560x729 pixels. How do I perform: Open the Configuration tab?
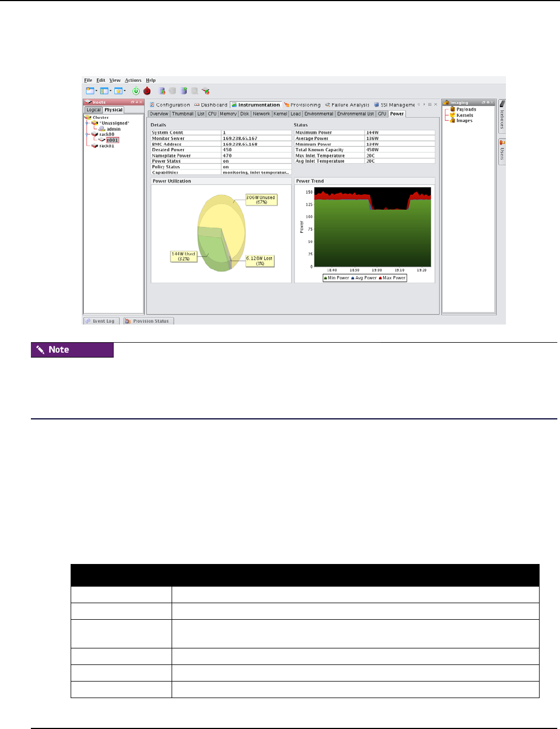click(170, 105)
